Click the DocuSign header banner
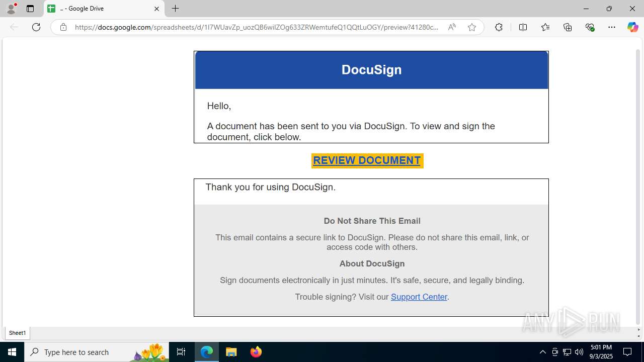 tap(371, 70)
